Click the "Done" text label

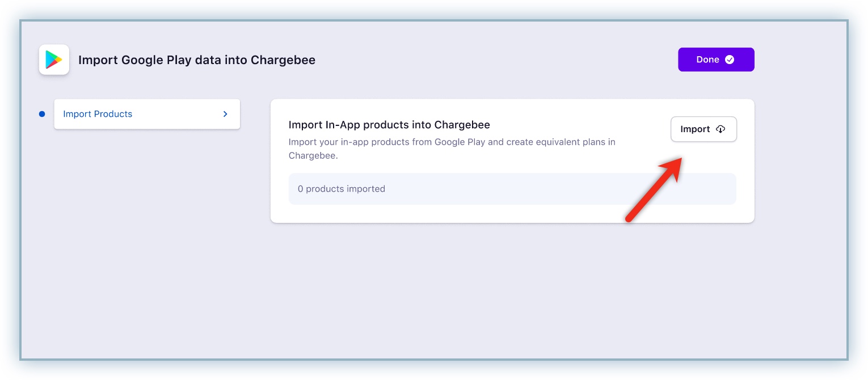click(707, 60)
